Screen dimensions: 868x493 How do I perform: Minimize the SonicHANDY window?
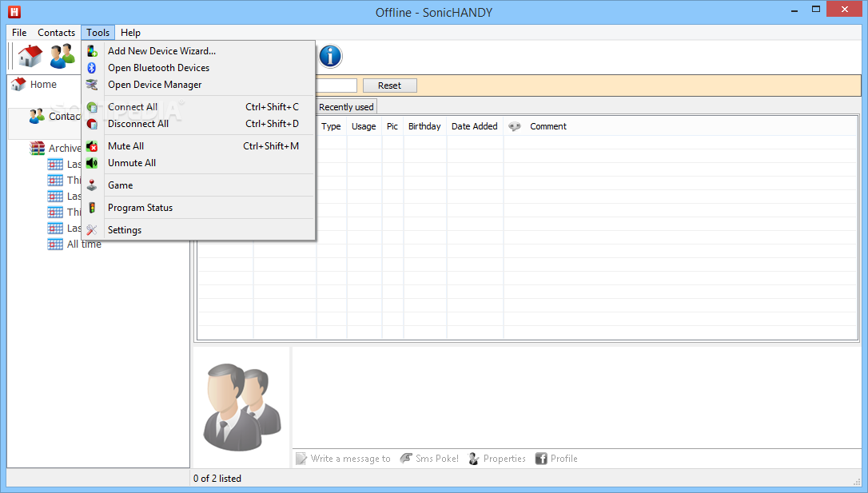click(x=794, y=10)
